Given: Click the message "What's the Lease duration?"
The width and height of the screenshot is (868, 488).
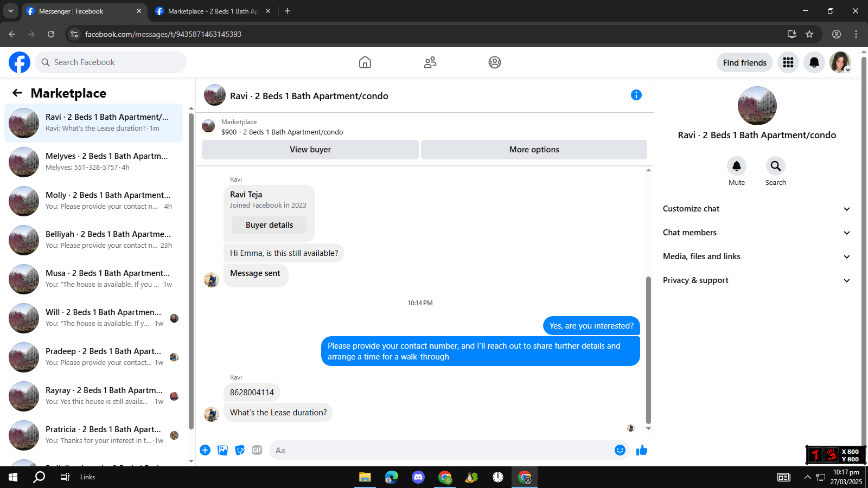Looking at the screenshot, I should (x=278, y=413).
